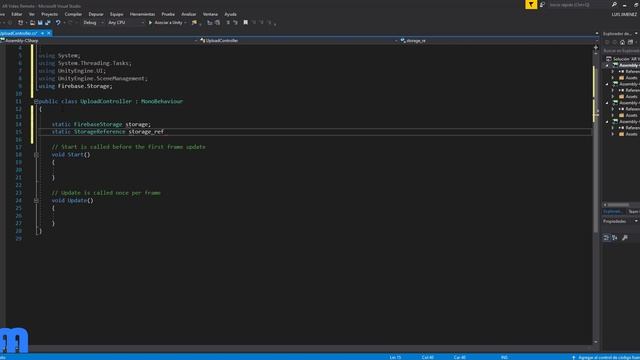This screenshot has width=640, height=360.
Task: Open the Ventana menu
Action: (x=210, y=14)
